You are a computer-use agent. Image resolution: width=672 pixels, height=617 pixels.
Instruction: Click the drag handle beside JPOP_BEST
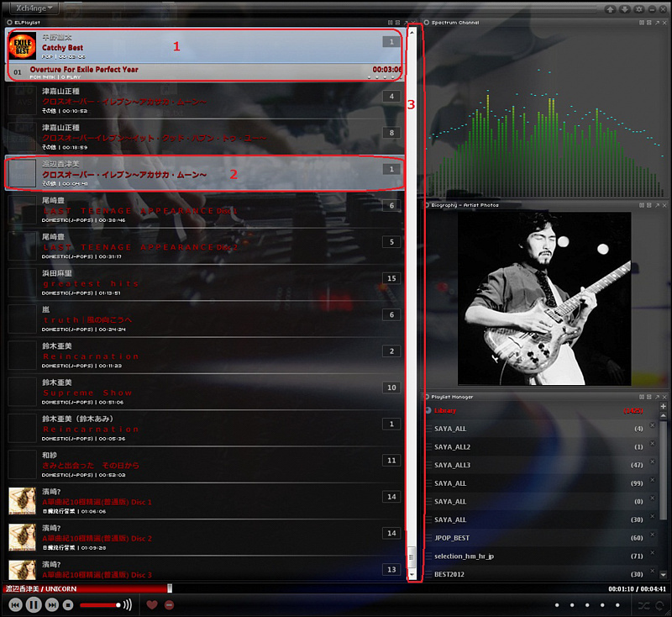coord(429,538)
